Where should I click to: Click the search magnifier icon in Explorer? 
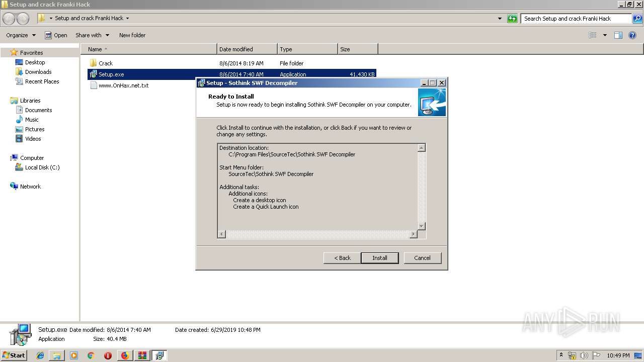click(637, 19)
